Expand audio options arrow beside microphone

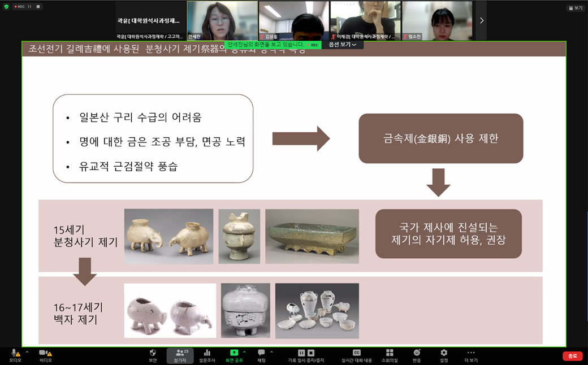(x=27, y=352)
